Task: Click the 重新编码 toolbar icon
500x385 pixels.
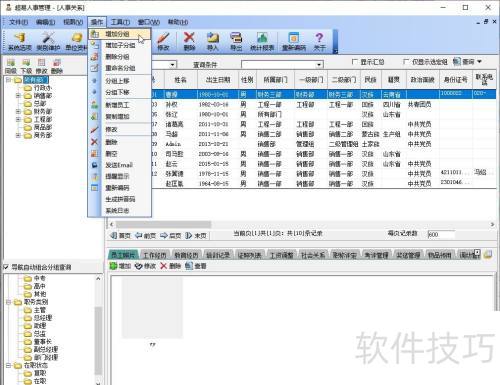Action: [294, 42]
